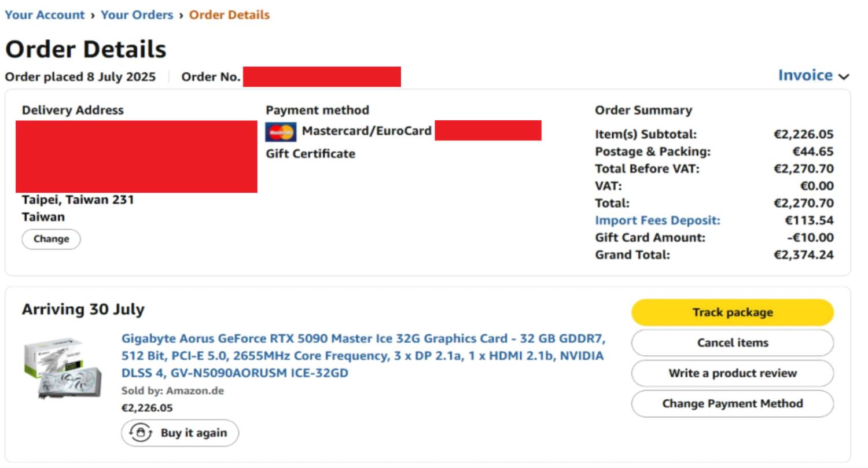Change the delivery address
This screenshot has height=468, width=868.
(x=51, y=239)
